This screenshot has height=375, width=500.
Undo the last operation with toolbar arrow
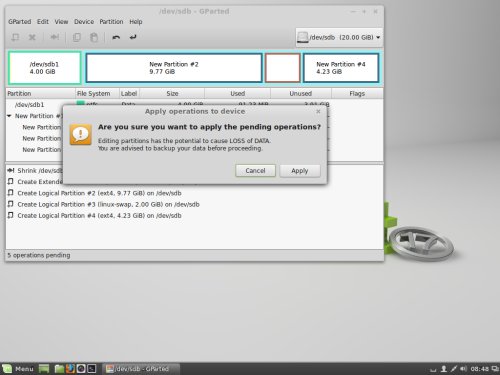(x=116, y=37)
